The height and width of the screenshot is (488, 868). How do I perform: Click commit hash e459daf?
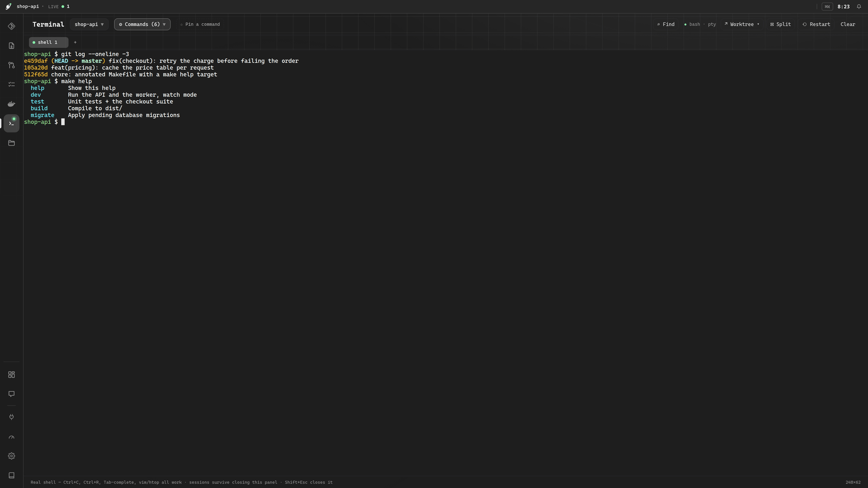point(36,61)
